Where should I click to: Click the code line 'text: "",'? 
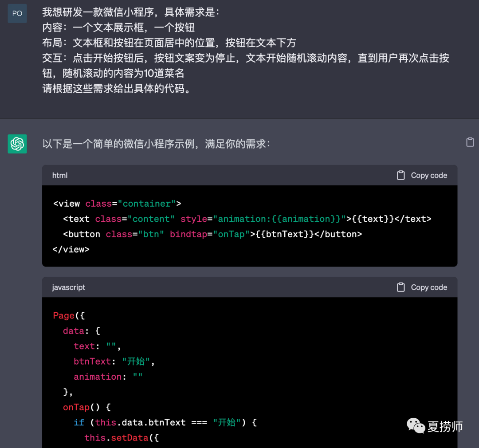coord(97,346)
